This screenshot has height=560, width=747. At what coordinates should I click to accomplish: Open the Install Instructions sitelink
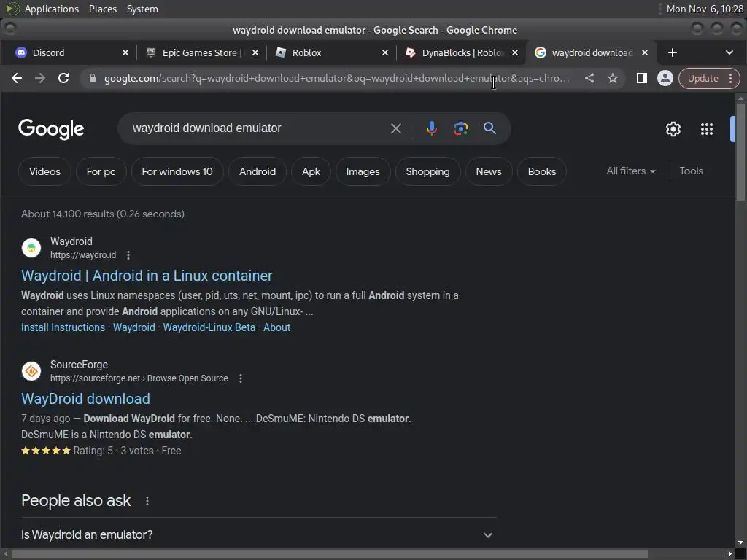[x=63, y=327]
